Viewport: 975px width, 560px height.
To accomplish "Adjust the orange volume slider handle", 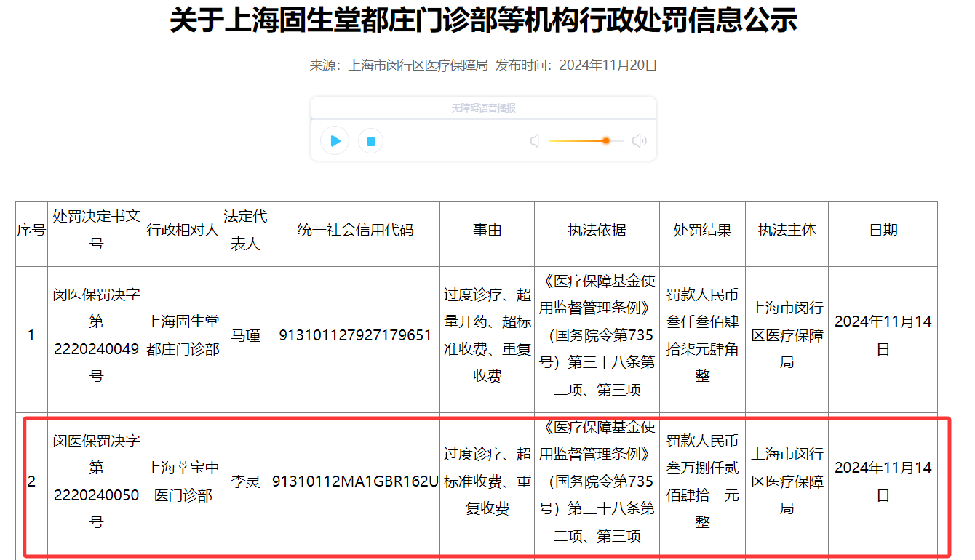I will click(605, 140).
